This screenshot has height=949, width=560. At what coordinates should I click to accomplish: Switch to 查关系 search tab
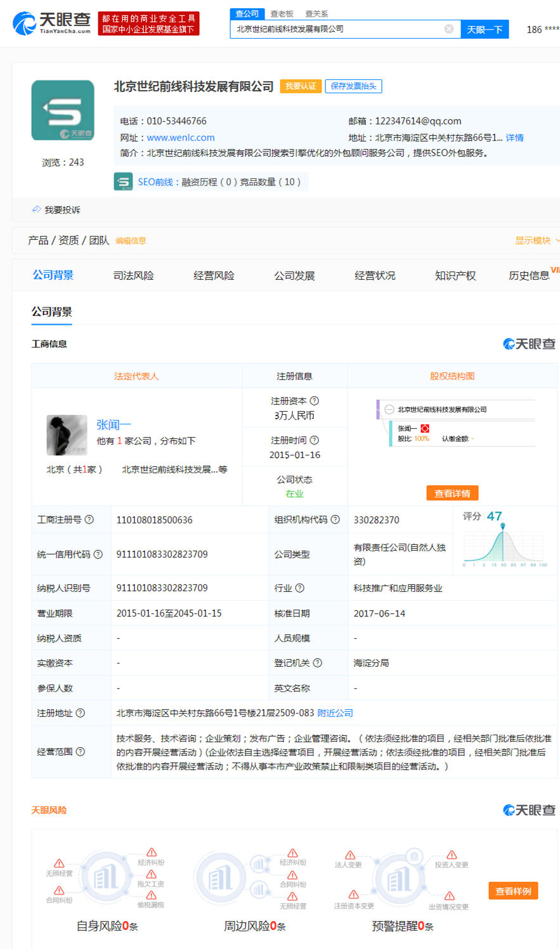[316, 14]
